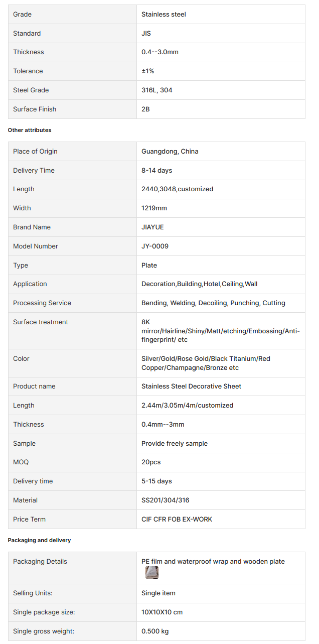Click the '20pcs' MOQ value
The image size is (319, 644).
pos(151,462)
